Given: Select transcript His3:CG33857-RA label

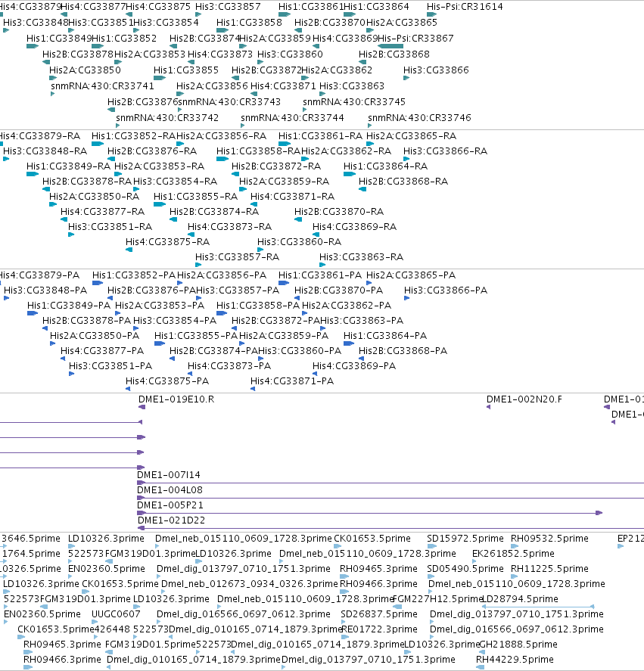Looking at the screenshot, I should (x=237, y=256).
